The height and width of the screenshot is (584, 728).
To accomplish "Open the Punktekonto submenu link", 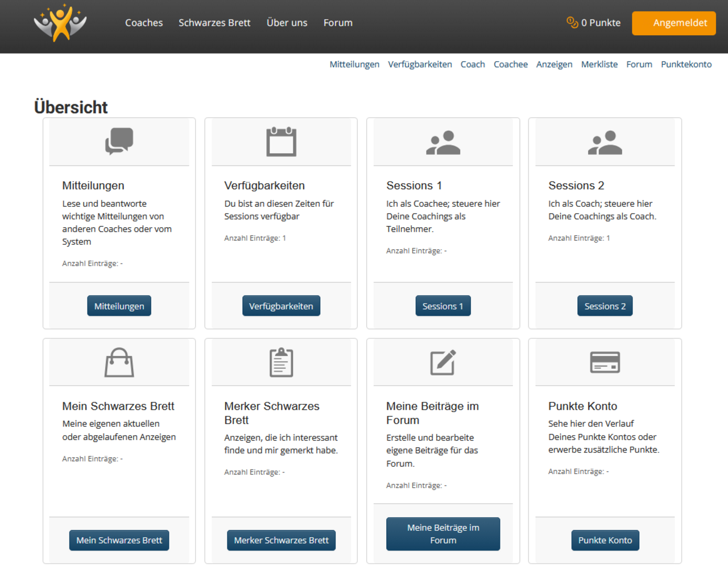I will click(686, 64).
